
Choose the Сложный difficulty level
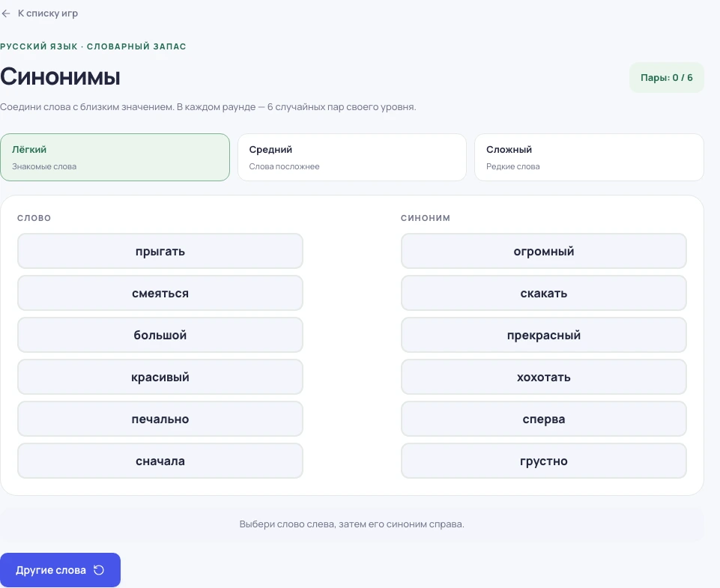(589, 157)
